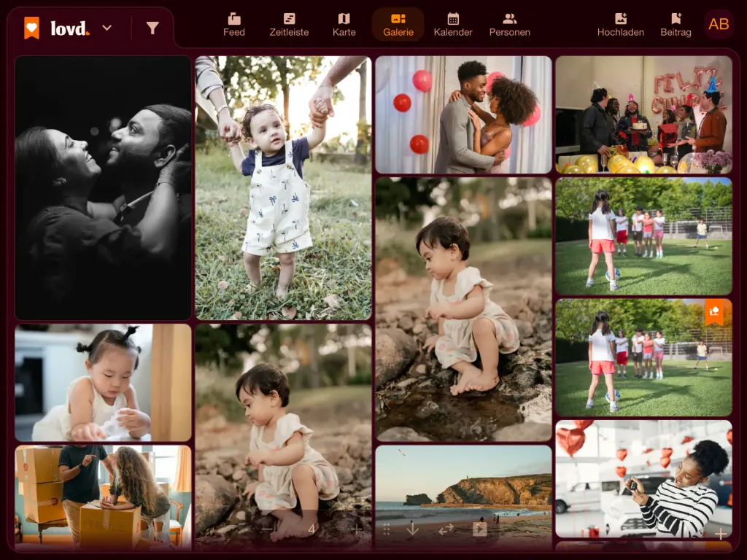Screen dimensions: 747x560
Task: Click the Hochladen upload button
Action: coord(620,26)
